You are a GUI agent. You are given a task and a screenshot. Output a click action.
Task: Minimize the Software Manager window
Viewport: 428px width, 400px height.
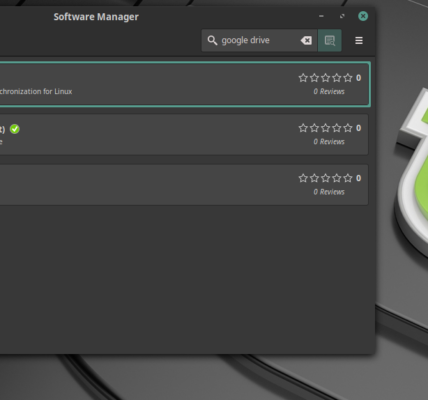[x=321, y=16]
